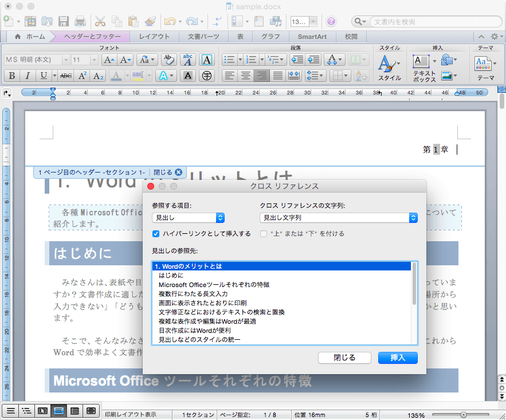Viewport: 506px width, 420px height.
Task: Click the New from template icon
Action: point(30,22)
